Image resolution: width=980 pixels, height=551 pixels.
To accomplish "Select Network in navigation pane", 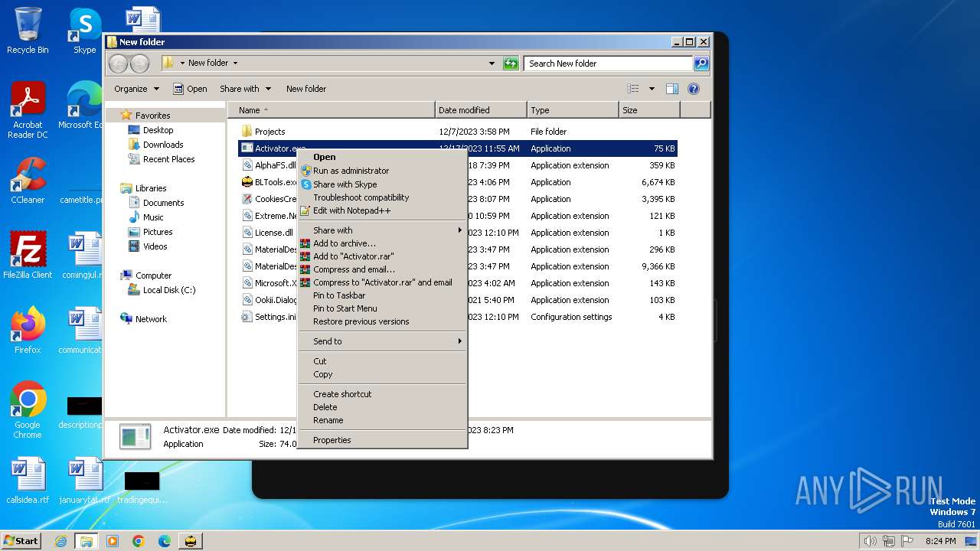I will pos(151,319).
